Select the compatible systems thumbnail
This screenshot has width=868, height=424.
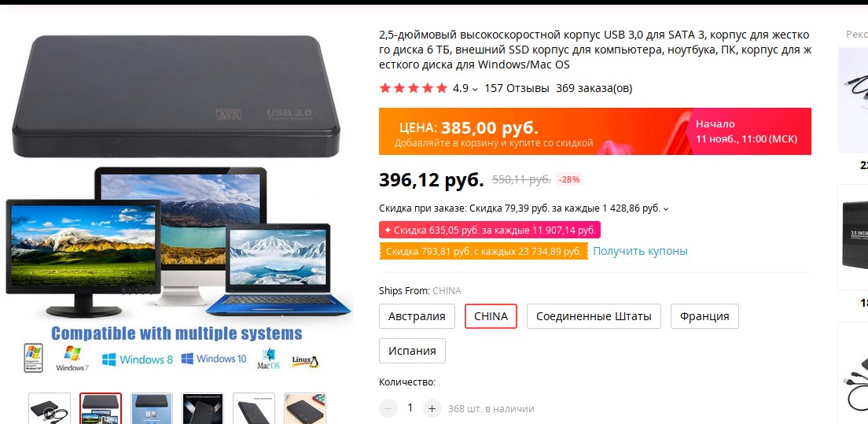[x=100, y=408]
